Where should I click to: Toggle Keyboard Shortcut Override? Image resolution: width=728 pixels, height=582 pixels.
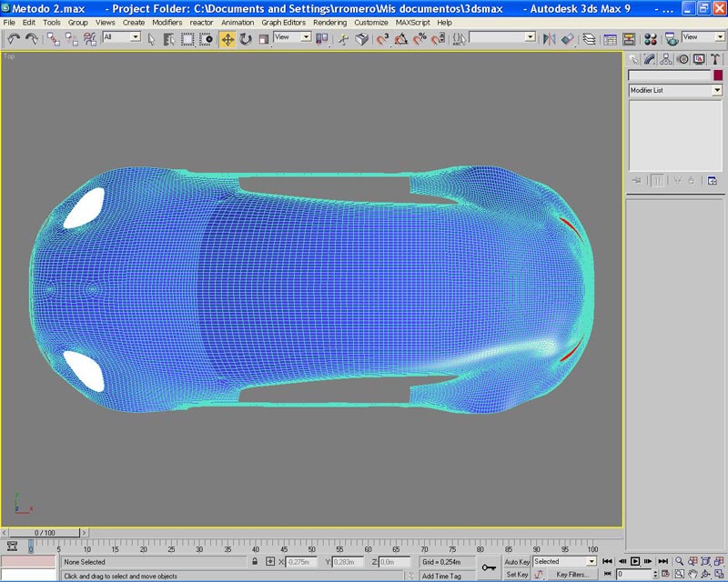[x=361, y=39]
